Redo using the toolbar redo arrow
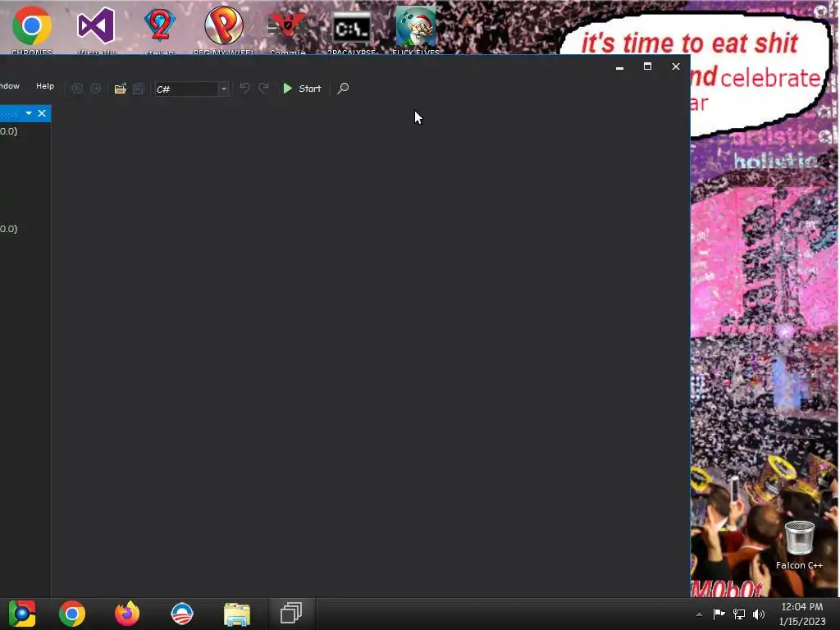This screenshot has height=630, width=840. pos(263,88)
